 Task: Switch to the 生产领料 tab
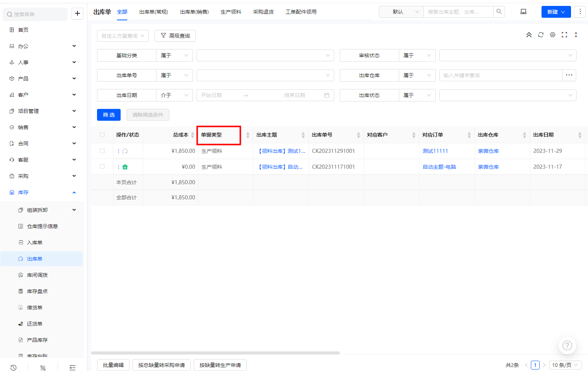[x=231, y=12]
